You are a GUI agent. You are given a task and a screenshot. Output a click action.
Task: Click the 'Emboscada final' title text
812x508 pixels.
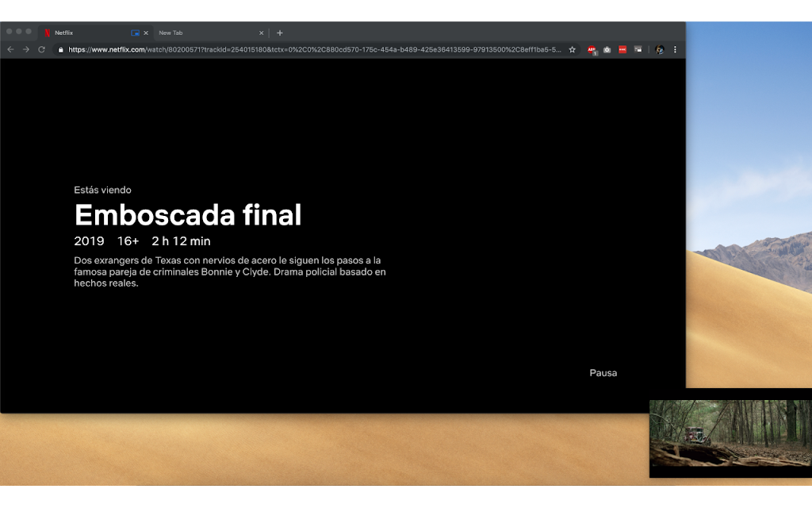(187, 215)
